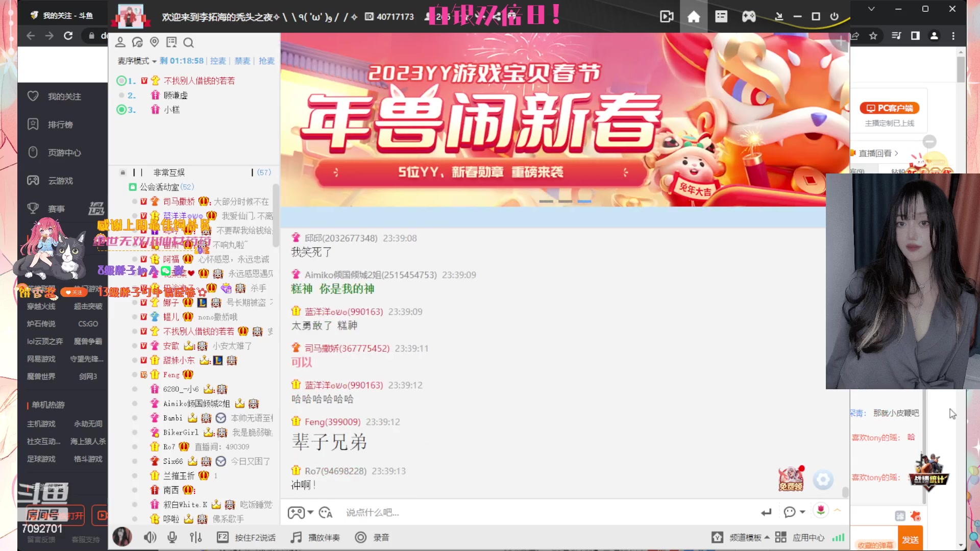Go to YY home via house icon

click(x=694, y=17)
